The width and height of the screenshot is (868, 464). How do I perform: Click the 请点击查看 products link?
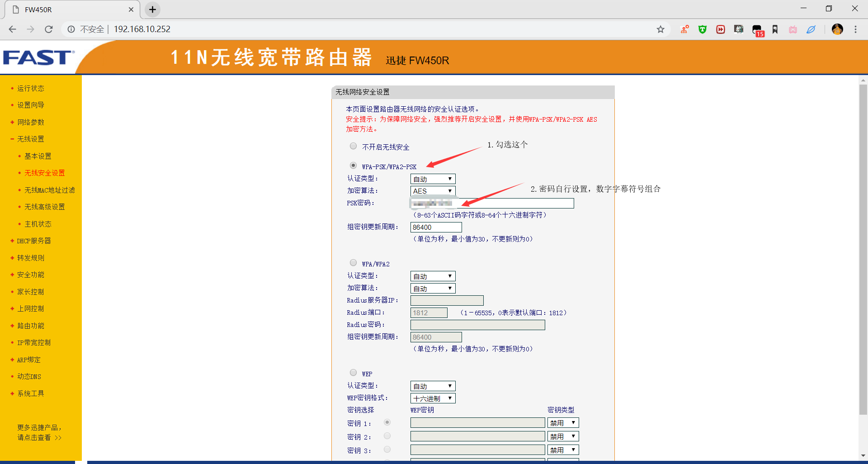pyautogui.click(x=39, y=437)
